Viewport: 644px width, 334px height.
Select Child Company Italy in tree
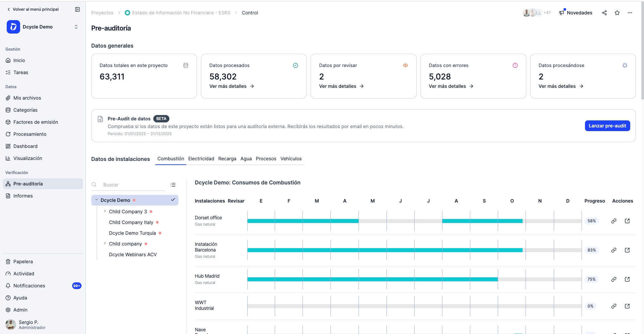131,222
